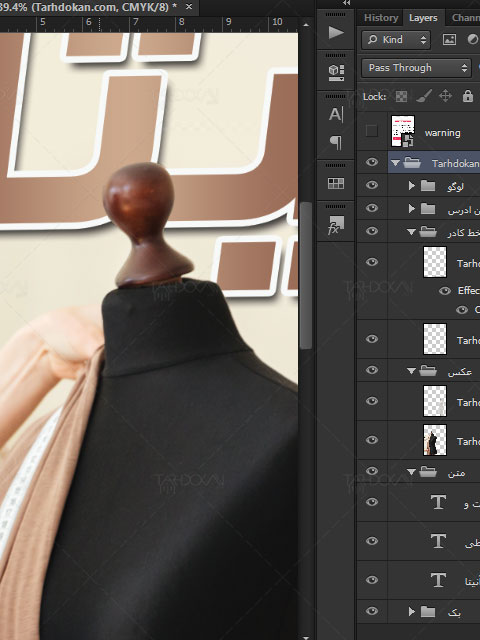Filter layers by adjustment layers icon
Screen dimensions: 480x640
point(473,40)
